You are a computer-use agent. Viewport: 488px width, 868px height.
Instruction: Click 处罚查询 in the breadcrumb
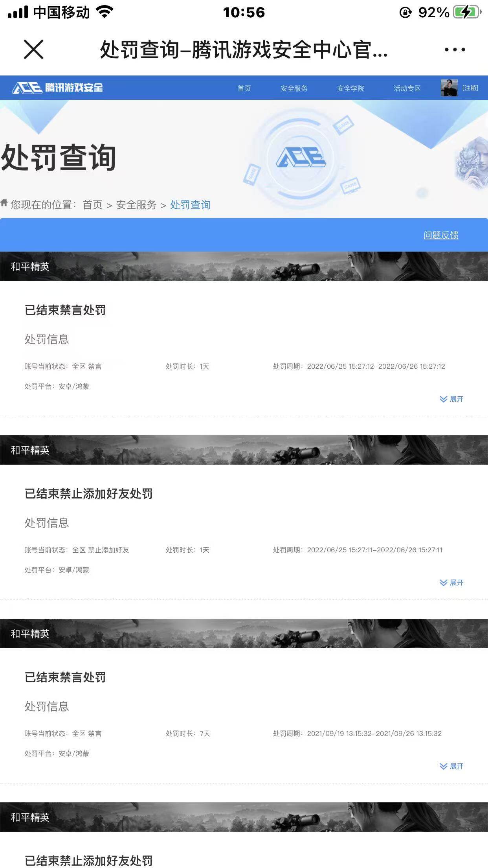190,205
